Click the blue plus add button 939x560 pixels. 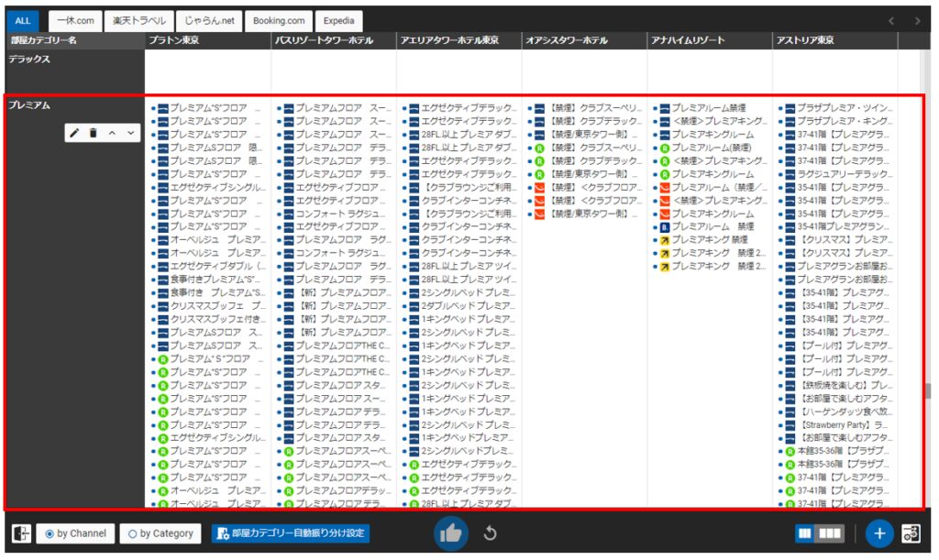tap(878, 533)
